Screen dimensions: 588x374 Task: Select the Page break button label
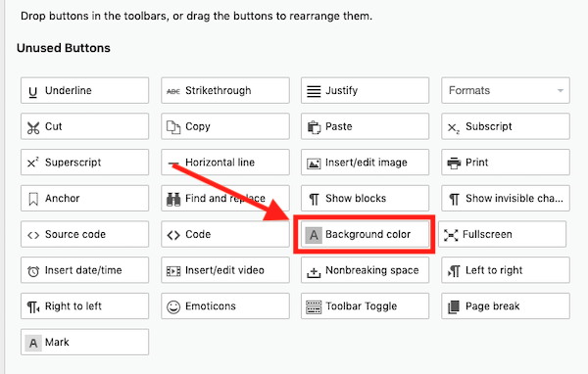[492, 306]
